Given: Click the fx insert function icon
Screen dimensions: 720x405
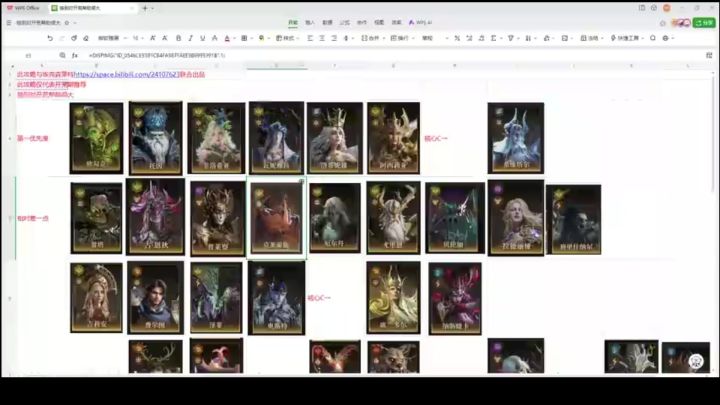Looking at the screenshot, I should click(74, 55).
